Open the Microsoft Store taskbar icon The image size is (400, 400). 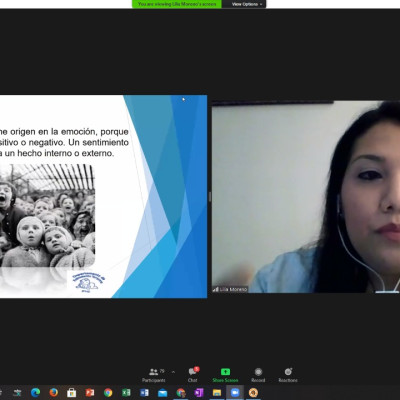coord(71,393)
